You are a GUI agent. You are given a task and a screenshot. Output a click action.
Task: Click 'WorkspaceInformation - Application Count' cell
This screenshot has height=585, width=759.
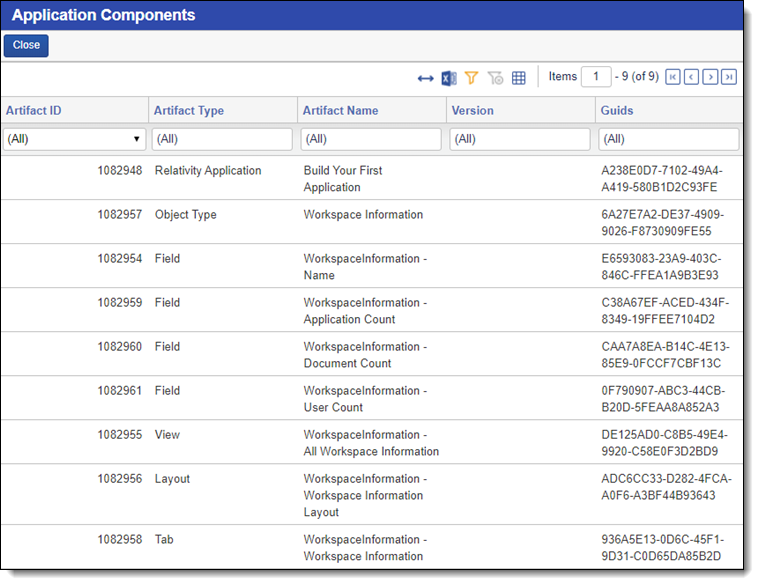click(365, 311)
